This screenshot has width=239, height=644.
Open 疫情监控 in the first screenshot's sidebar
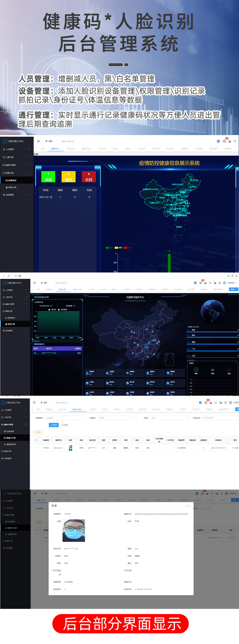[x=17, y=180]
